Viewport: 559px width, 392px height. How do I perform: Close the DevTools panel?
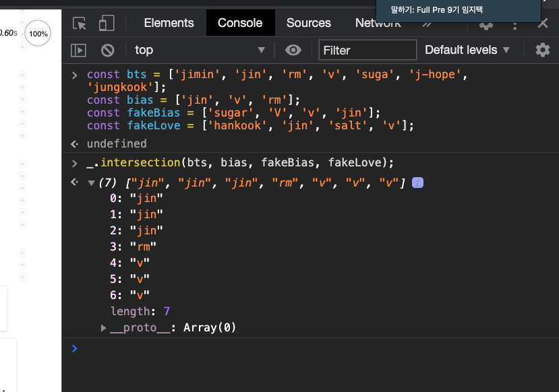point(543,24)
